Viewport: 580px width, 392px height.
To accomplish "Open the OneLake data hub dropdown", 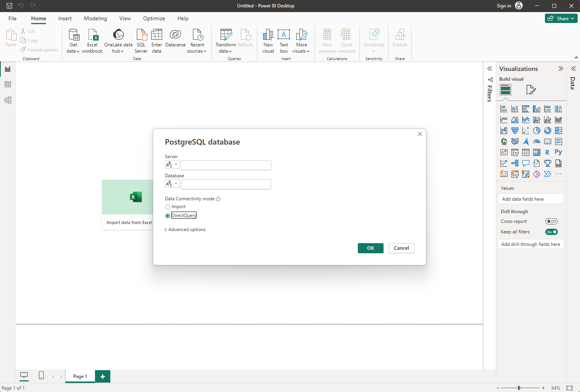I will (118, 41).
